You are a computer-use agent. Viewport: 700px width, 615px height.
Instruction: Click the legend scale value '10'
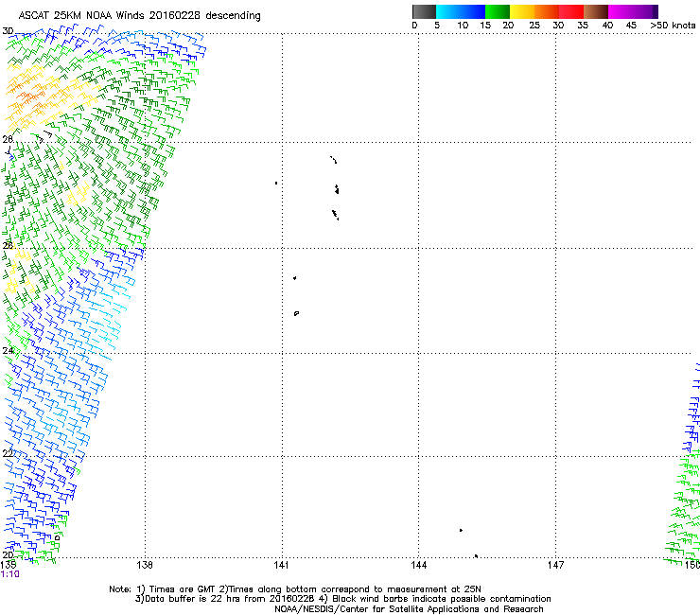463,26
